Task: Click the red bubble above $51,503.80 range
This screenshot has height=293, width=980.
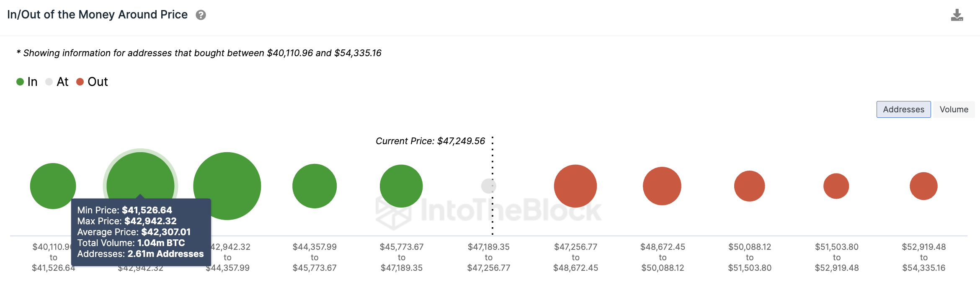Action: (836, 186)
